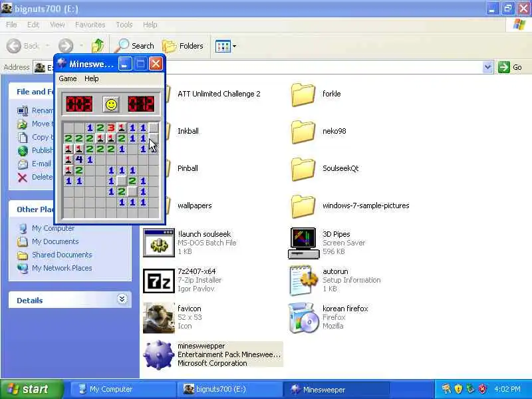Click the Inkball folder label
This screenshot has height=399, width=532.
click(x=188, y=131)
